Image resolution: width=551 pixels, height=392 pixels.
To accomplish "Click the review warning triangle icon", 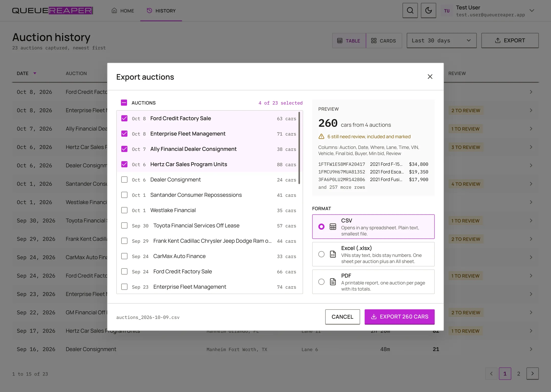I will click(321, 137).
